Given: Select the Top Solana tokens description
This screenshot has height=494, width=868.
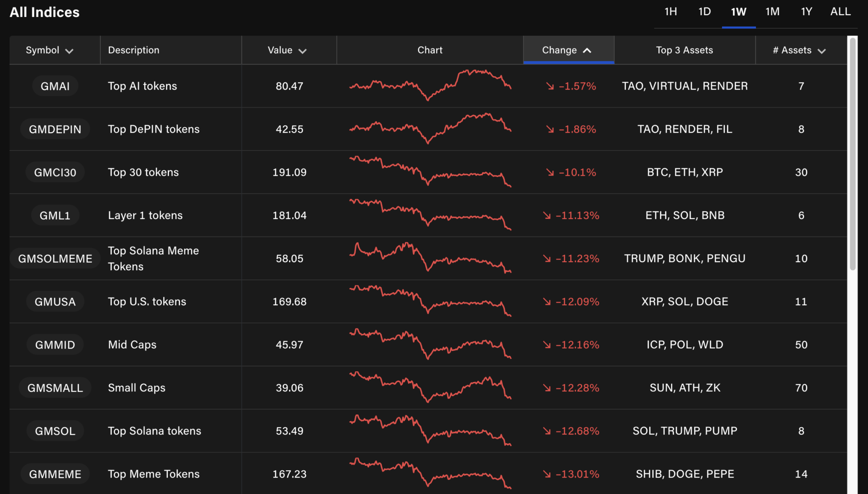Looking at the screenshot, I should pos(154,431).
